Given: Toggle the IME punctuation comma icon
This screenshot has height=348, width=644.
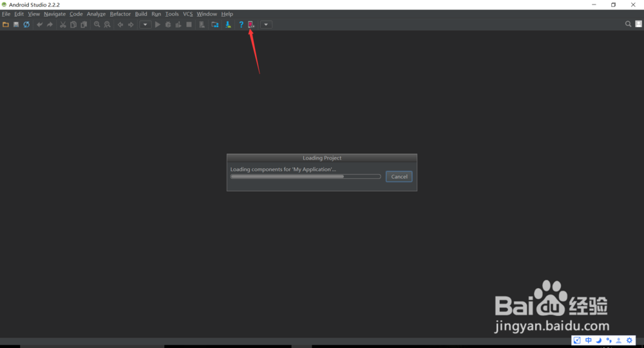Looking at the screenshot, I should coord(609,340).
